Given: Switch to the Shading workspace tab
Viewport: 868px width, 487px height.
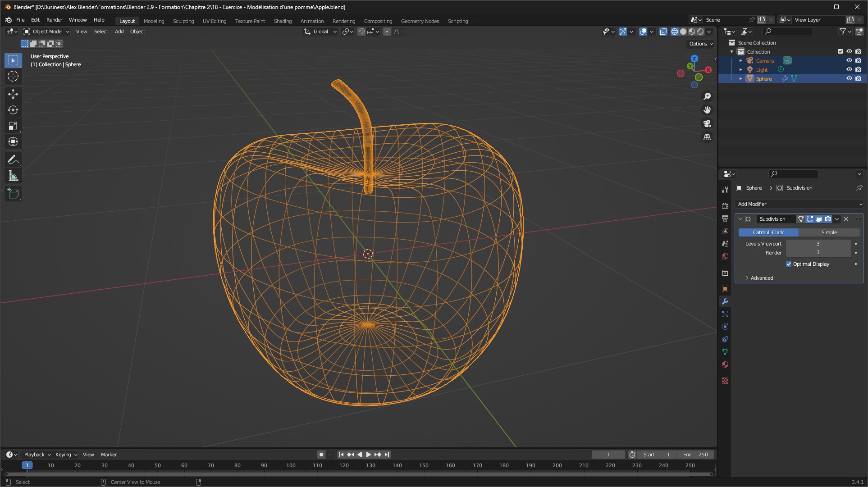Looking at the screenshot, I should click(x=283, y=21).
